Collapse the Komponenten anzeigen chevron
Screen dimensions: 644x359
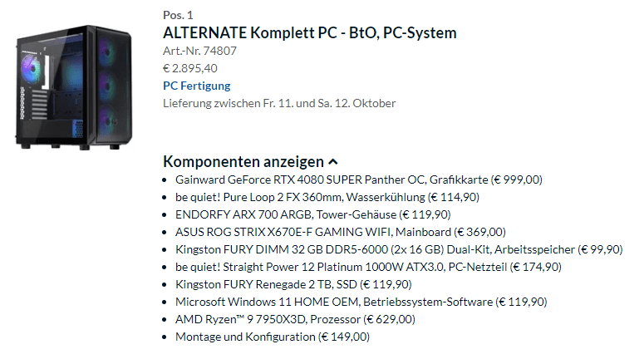(333, 162)
